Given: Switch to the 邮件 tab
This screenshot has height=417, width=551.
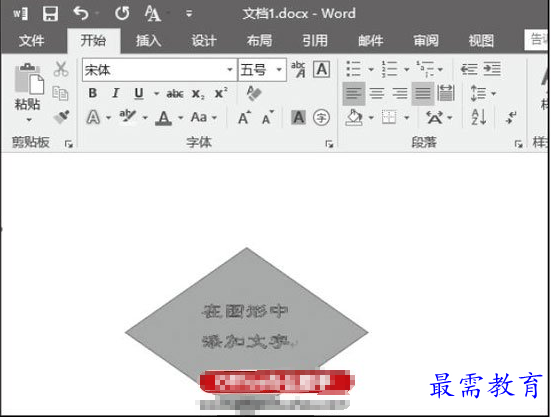Looking at the screenshot, I should [370, 40].
